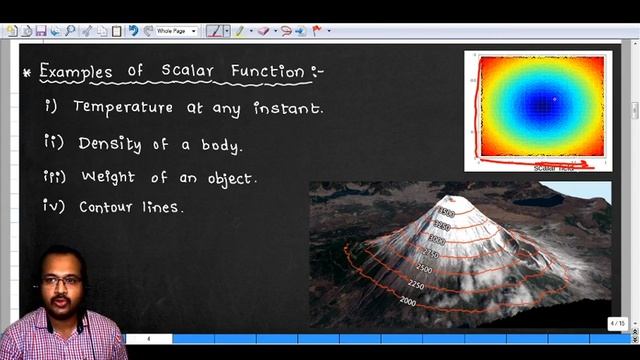Click the text 'Weight of an object'
This screenshot has width=640, height=360.
[169, 178]
